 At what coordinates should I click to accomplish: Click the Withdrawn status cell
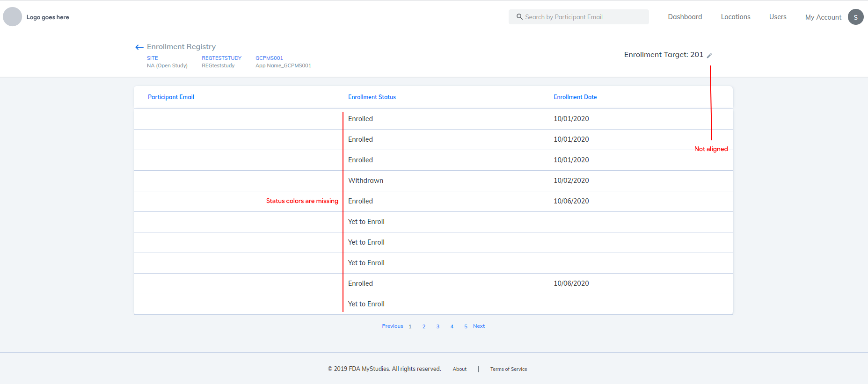pyautogui.click(x=365, y=181)
